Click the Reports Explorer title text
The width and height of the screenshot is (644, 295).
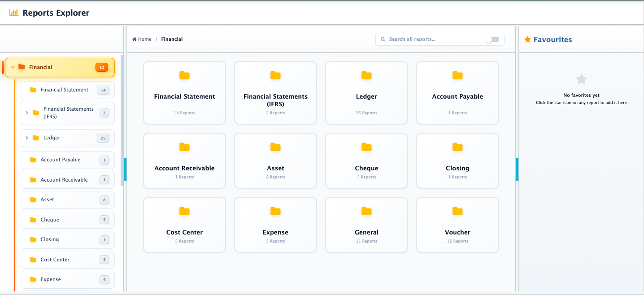click(x=56, y=13)
